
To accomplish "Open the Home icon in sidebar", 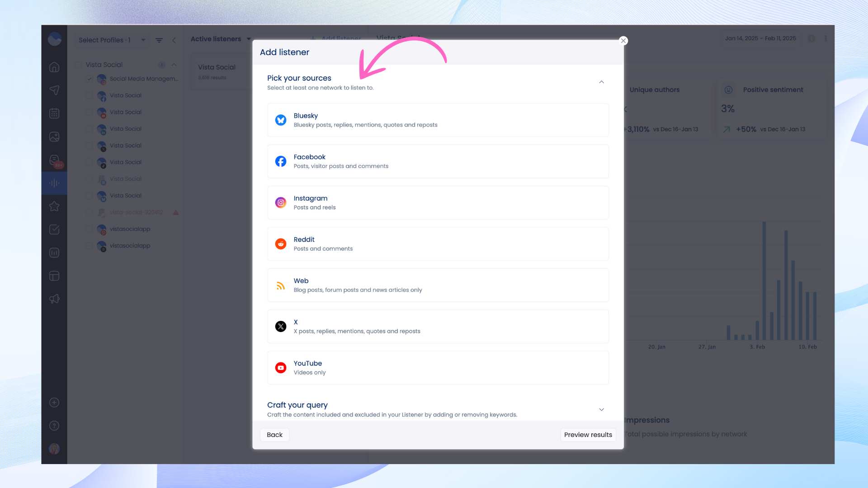I will point(54,67).
